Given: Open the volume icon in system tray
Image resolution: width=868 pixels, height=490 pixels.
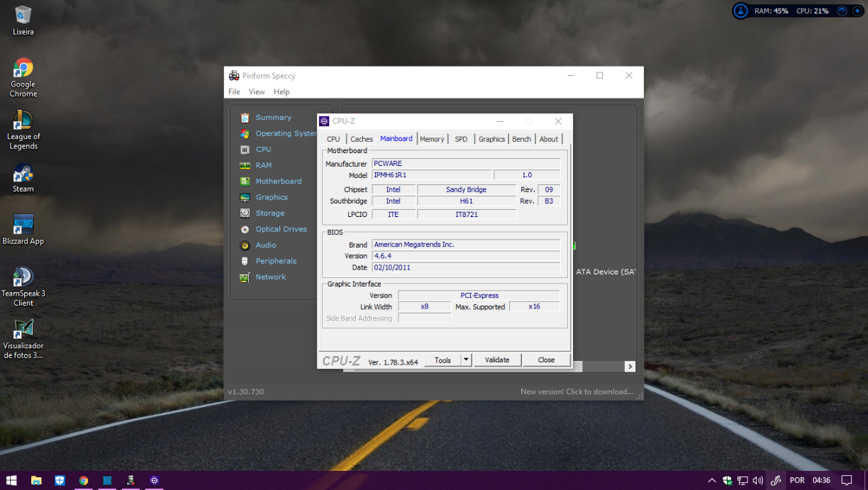Looking at the screenshot, I should (x=757, y=480).
